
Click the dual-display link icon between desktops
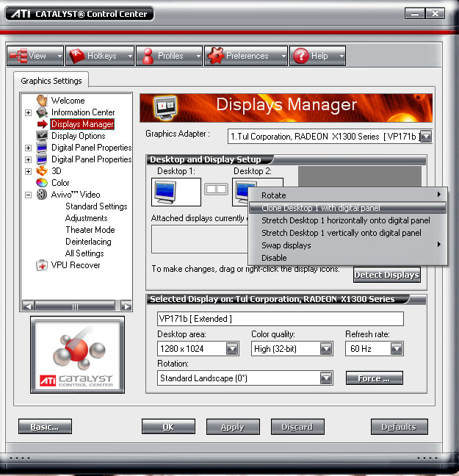point(216,190)
